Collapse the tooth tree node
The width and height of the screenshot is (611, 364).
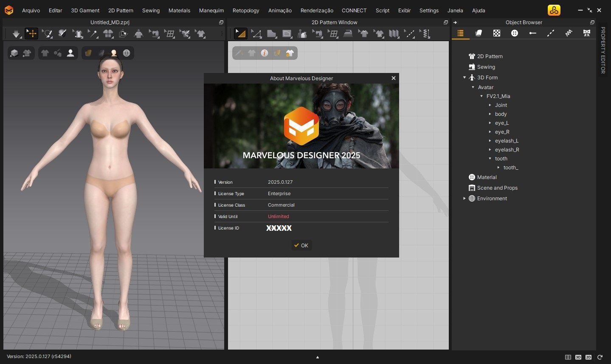pyautogui.click(x=490, y=159)
